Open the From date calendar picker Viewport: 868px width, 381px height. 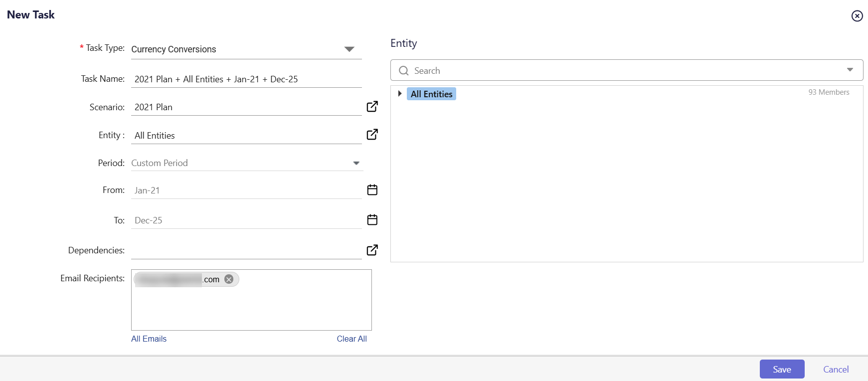coord(372,190)
